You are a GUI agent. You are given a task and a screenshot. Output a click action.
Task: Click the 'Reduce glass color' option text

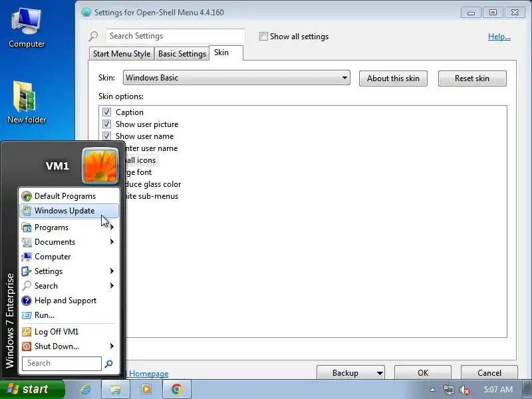point(153,184)
